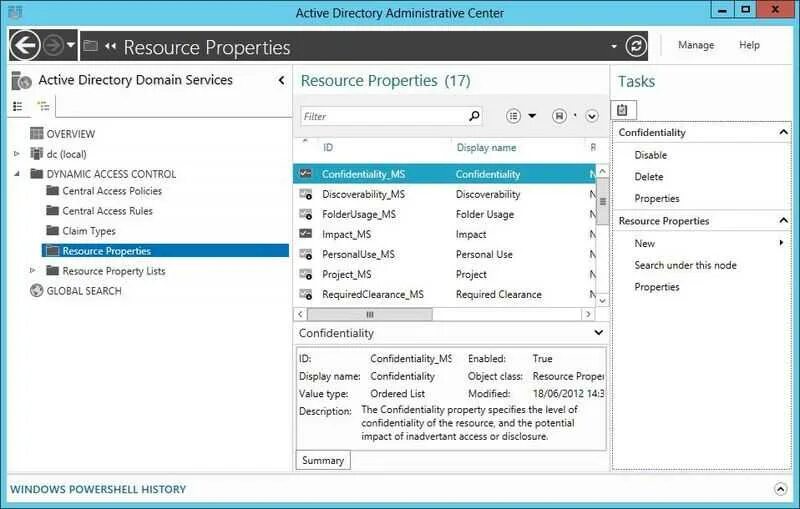The image size is (800, 509).
Task: Expand filter criteria chevron button
Action: 592,116
